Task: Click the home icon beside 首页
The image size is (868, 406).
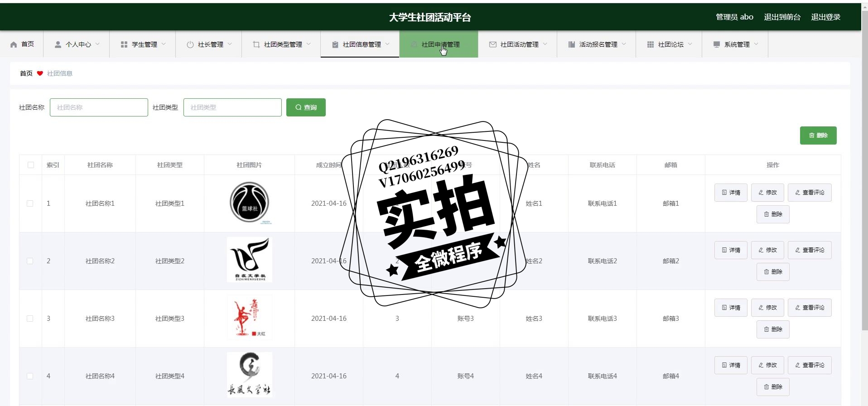Action: [x=14, y=44]
